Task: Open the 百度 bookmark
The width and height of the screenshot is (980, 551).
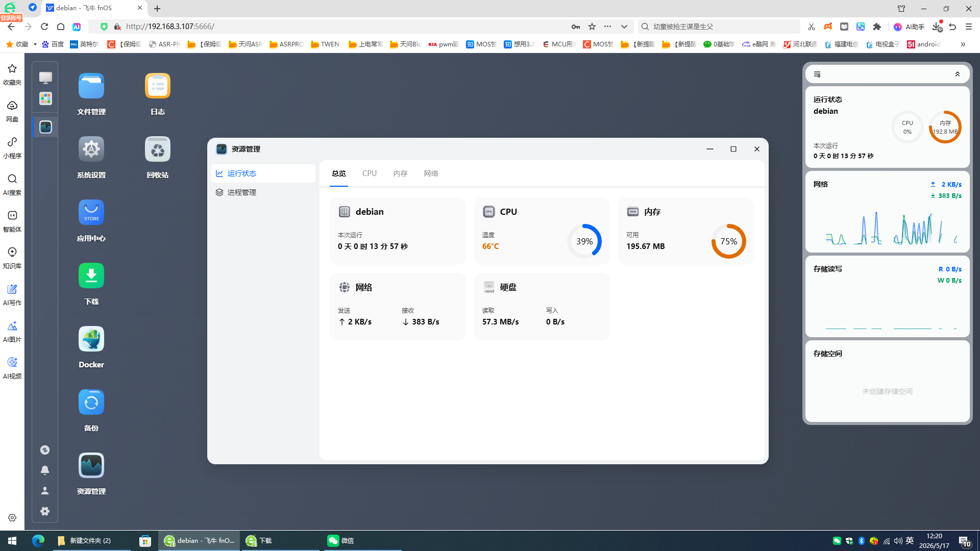Action: [53, 44]
